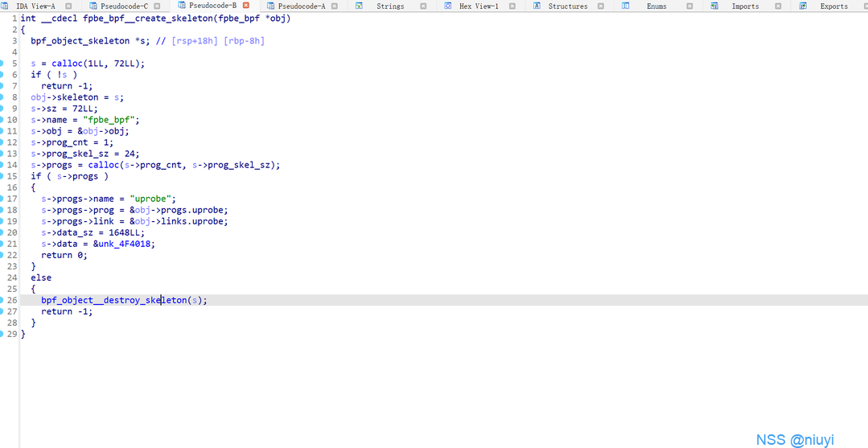Toggle breakpoint dot on line 26
This screenshot has height=448, width=868.
[x=2, y=300]
